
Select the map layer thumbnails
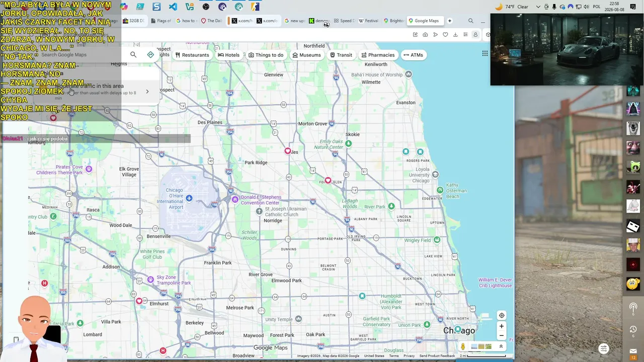481,346
